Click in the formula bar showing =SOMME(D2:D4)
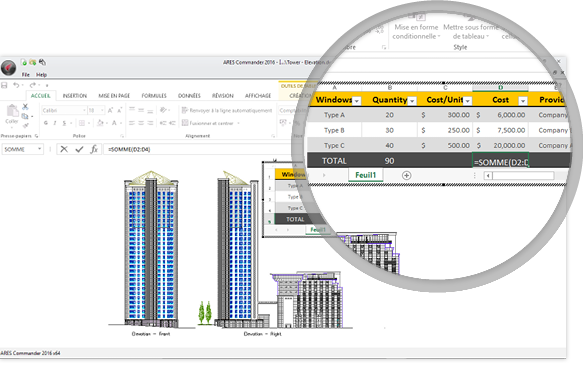This screenshot has width=583, height=385. (197, 149)
